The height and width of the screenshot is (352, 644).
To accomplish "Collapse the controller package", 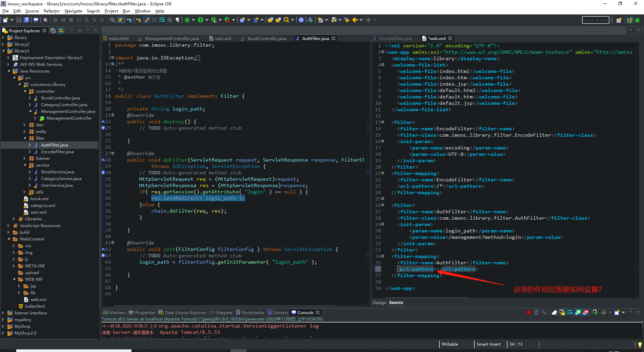I will [x=25, y=91].
